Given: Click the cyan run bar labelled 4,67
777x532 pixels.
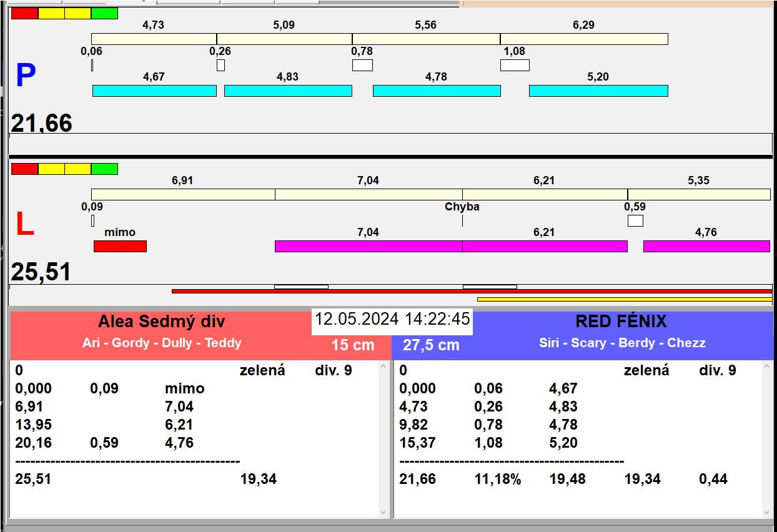Looking at the screenshot, I should 154,91.
